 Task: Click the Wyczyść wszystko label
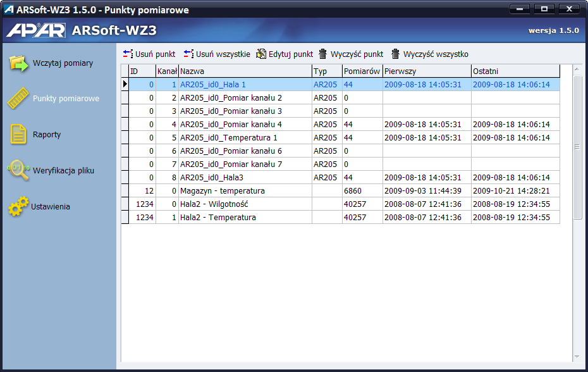click(x=436, y=54)
